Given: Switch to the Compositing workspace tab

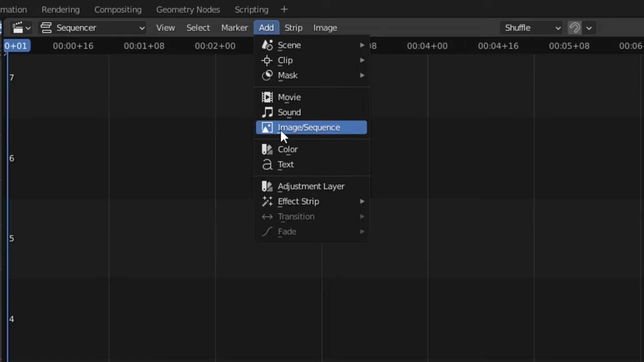Looking at the screenshot, I should click(118, 10).
